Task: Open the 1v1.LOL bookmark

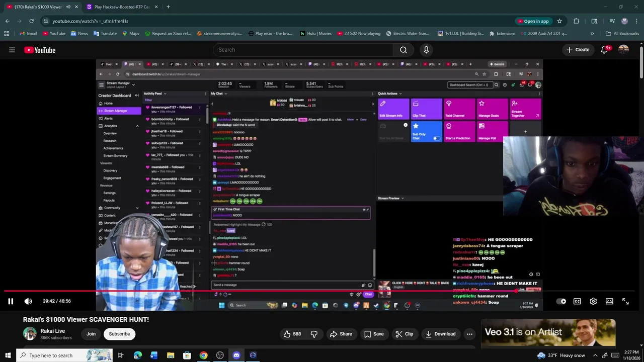Action: coord(460,34)
